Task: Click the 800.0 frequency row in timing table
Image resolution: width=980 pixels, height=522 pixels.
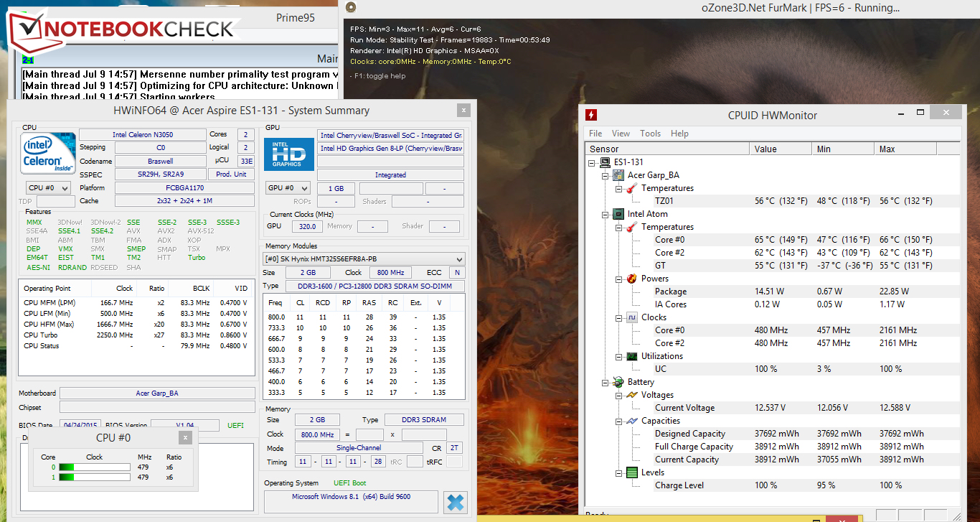Action: (x=364, y=317)
